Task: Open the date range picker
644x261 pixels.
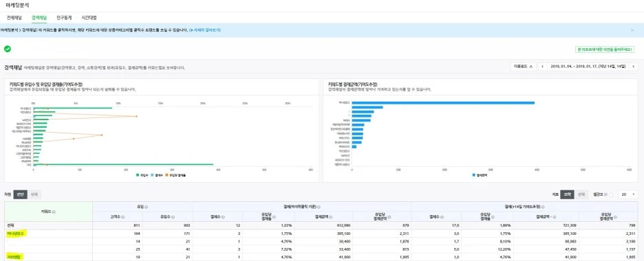Action: (x=588, y=66)
